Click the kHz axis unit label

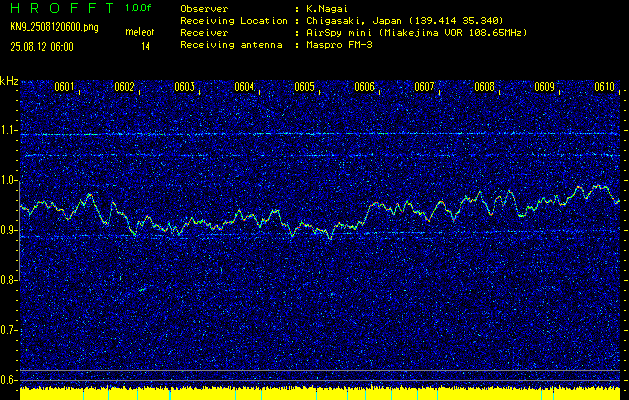click(9, 81)
